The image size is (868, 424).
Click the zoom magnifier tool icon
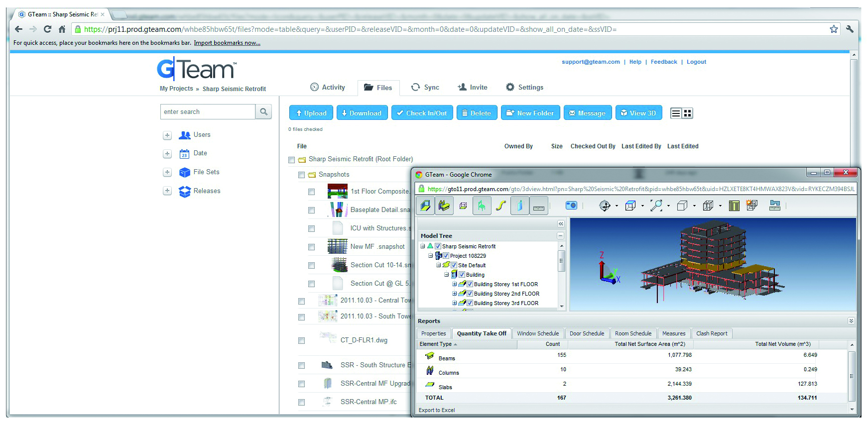pos(656,206)
